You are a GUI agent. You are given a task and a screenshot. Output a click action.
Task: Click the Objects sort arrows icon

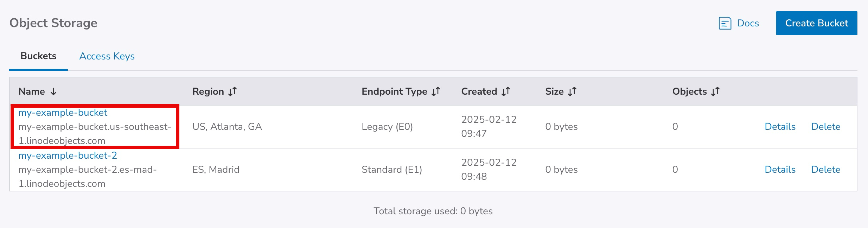[x=715, y=92]
